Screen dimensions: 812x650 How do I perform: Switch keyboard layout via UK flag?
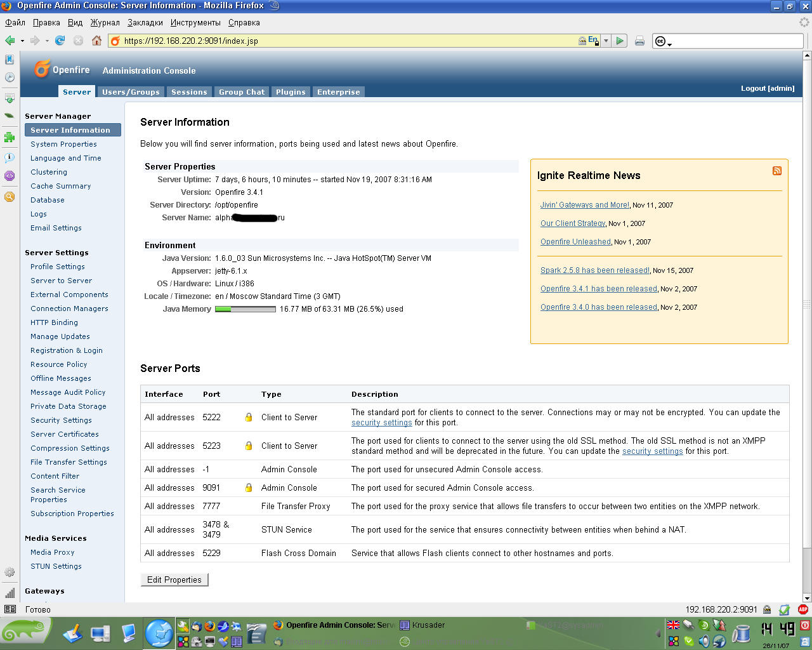click(x=674, y=625)
